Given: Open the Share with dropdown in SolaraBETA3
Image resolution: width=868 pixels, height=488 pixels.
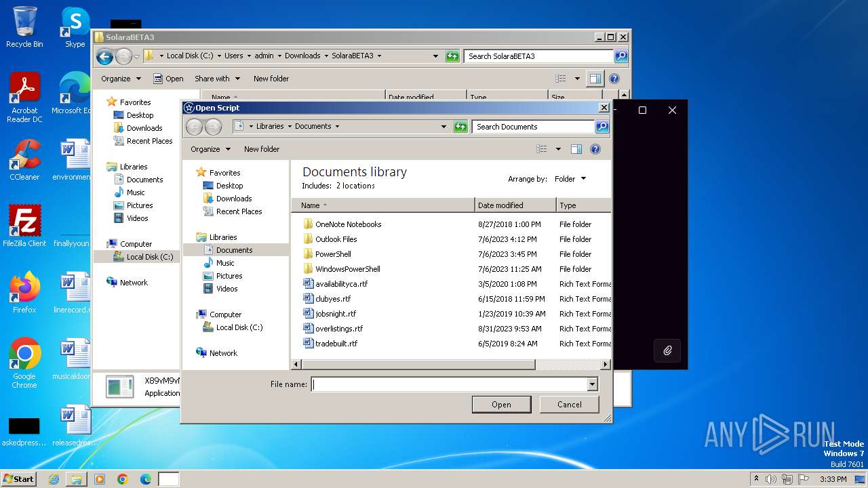Looking at the screenshot, I should (217, 79).
